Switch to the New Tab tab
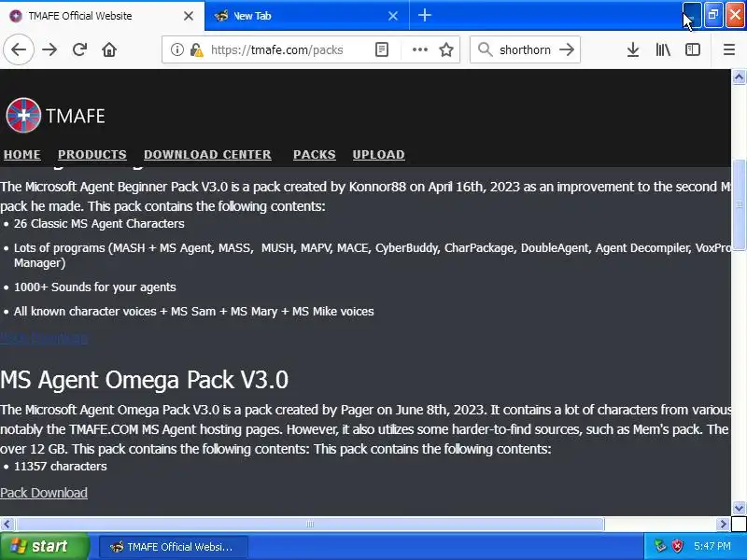Image resolution: width=747 pixels, height=560 pixels. (307, 16)
